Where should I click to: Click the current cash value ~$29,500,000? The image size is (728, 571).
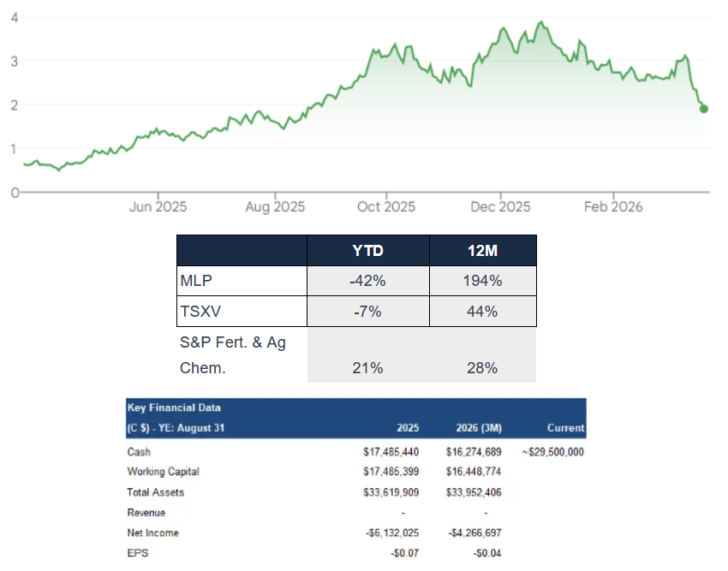tap(552, 452)
